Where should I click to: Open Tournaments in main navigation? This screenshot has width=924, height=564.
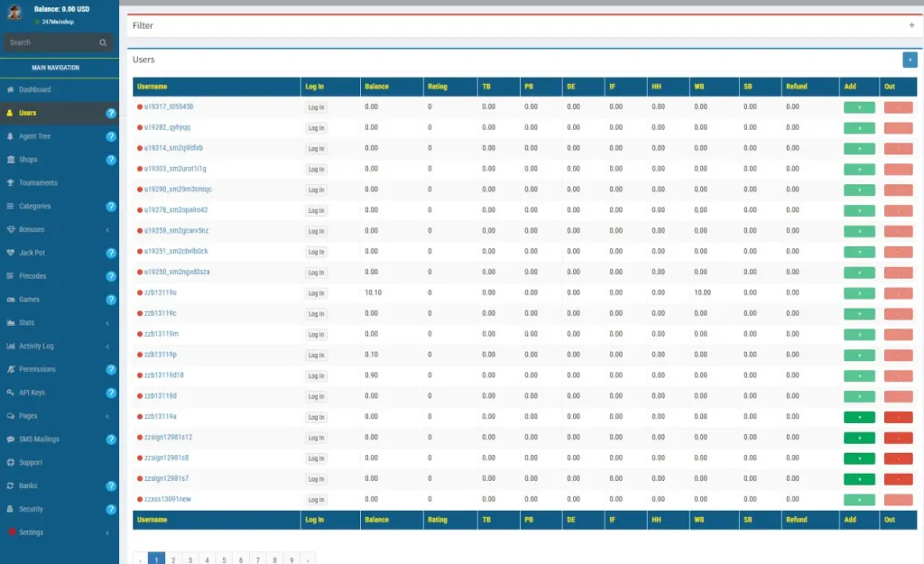(60, 182)
